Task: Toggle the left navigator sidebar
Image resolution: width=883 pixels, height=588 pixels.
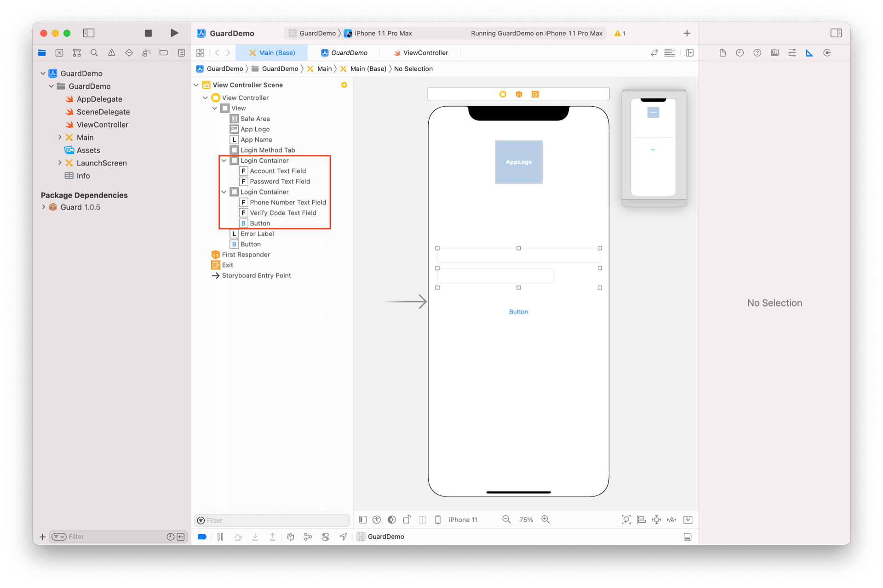Action: 88,33
